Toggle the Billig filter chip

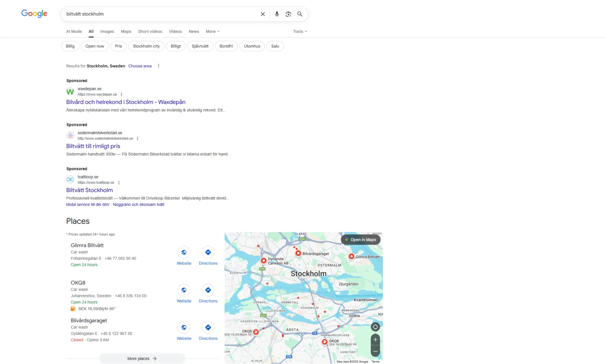tap(70, 46)
